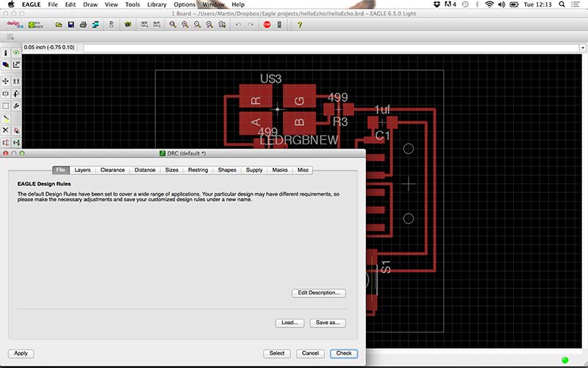Select the Mirror tool
Screen dimensions: 588x368
pyautogui.click(x=6, y=93)
